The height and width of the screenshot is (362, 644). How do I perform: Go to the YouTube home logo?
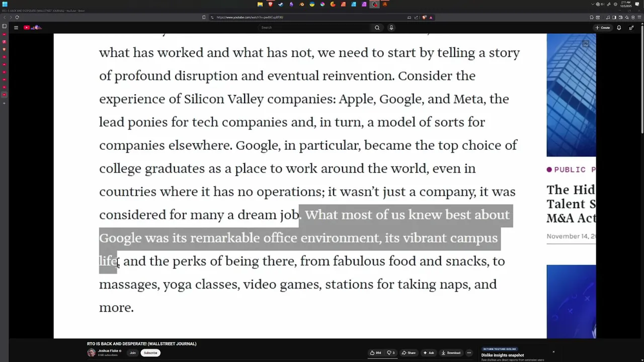tap(33, 28)
